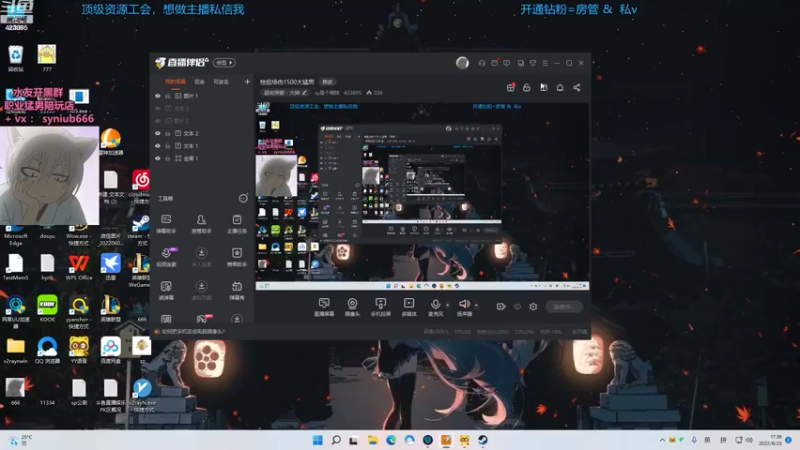
Task: Open Microsoft Edge from the taskbar
Action: click(x=391, y=440)
